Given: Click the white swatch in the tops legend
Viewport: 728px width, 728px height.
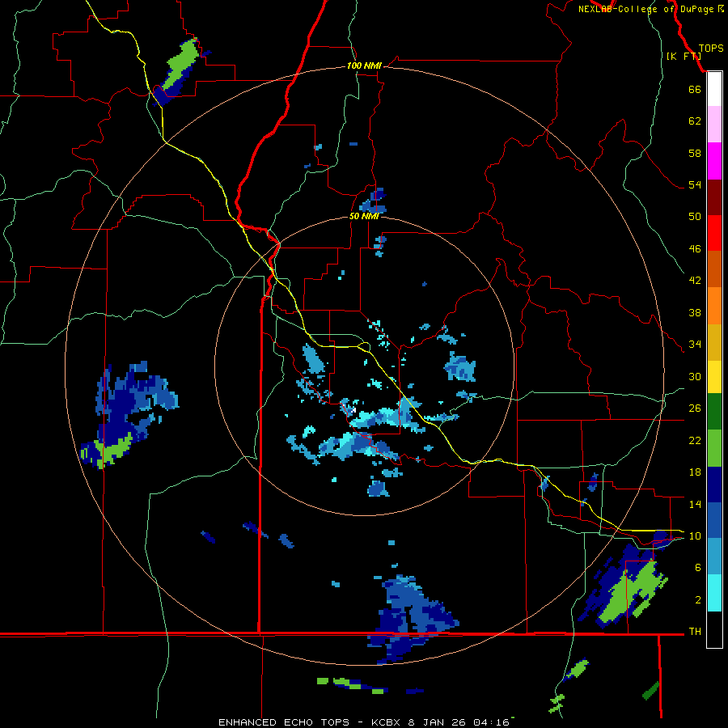Looking at the screenshot, I should pos(714,89).
